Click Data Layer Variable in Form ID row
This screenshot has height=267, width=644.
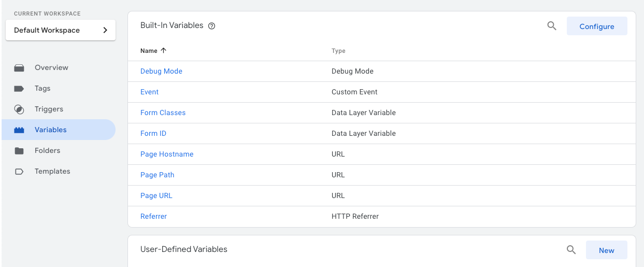(x=364, y=133)
